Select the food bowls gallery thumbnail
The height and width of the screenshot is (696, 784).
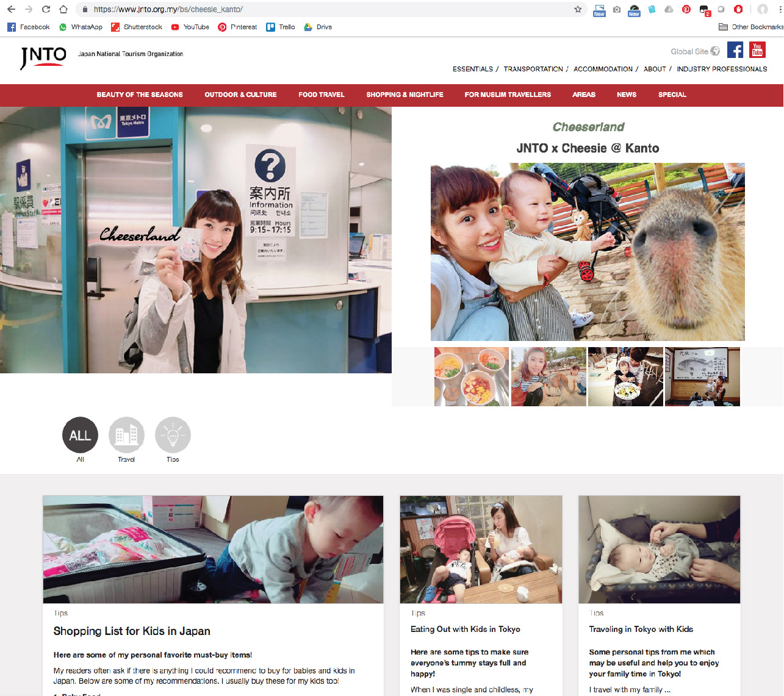[472, 376]
